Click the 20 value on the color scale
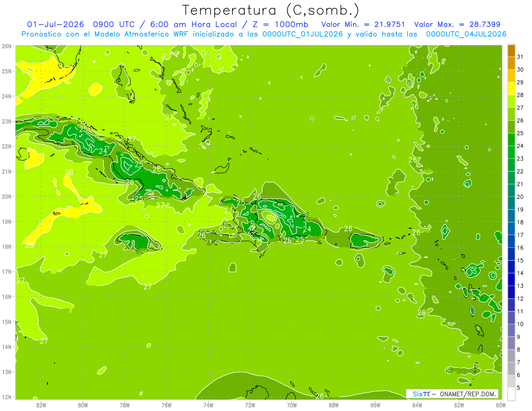This screenshot has height=411, width=532. click(x=520, y=196)
